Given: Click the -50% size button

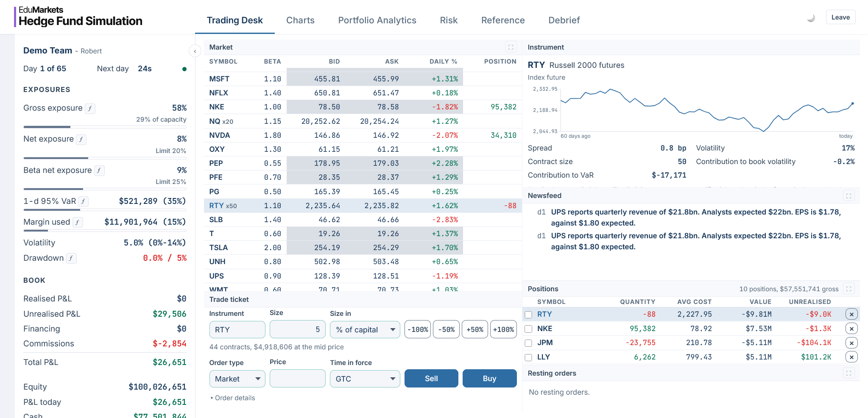Looking at the screenshot, I should pyautogui.click(x=446, y=329).
